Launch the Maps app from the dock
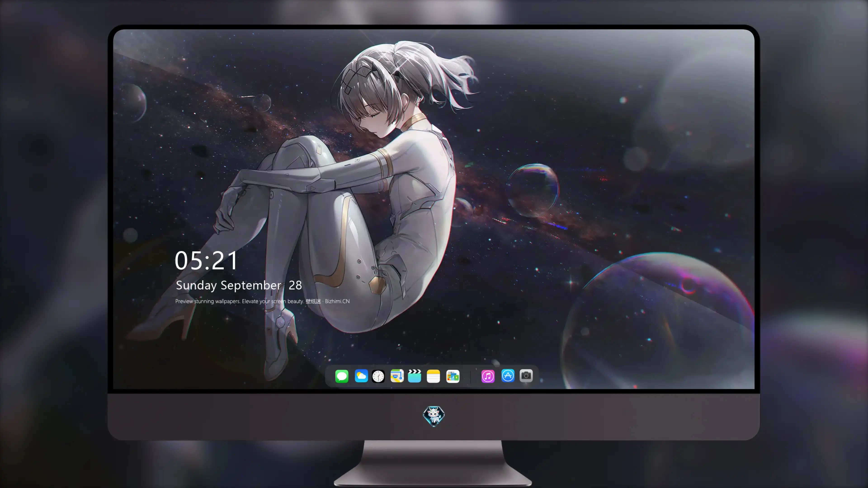 coord(397,376)
